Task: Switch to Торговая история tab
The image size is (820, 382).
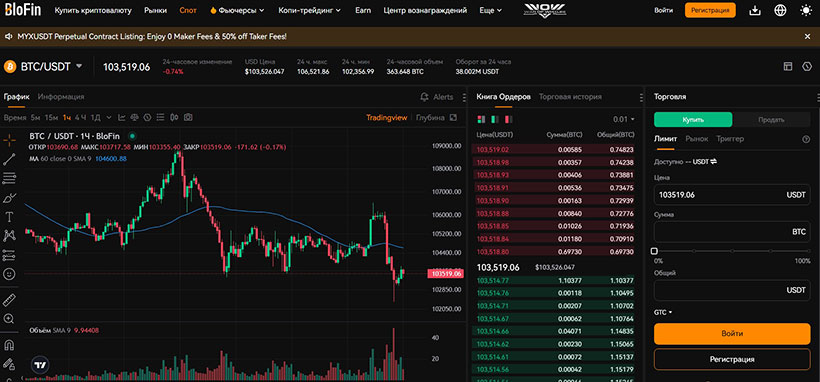Action: tap(570, 97)
